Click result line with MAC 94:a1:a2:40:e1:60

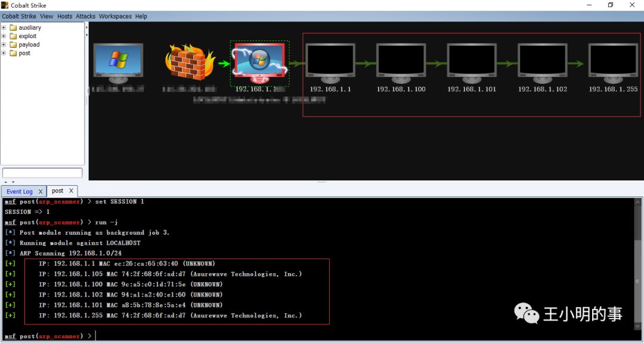click(x=114, y=295)
